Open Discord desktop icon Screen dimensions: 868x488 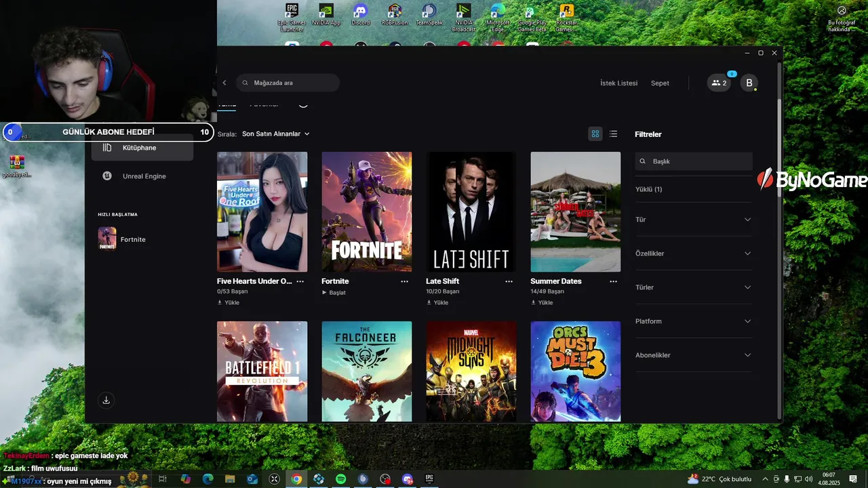tap(361, 15)
